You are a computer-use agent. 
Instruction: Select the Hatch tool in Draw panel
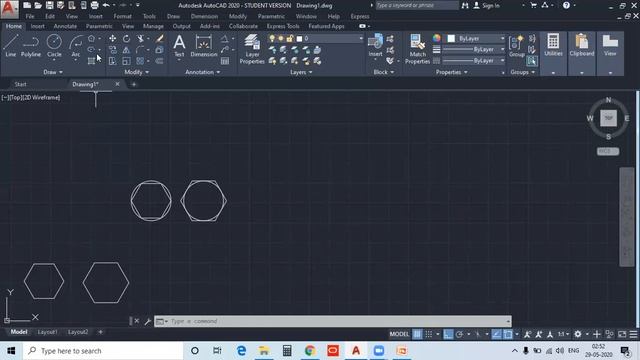(91, 61)
